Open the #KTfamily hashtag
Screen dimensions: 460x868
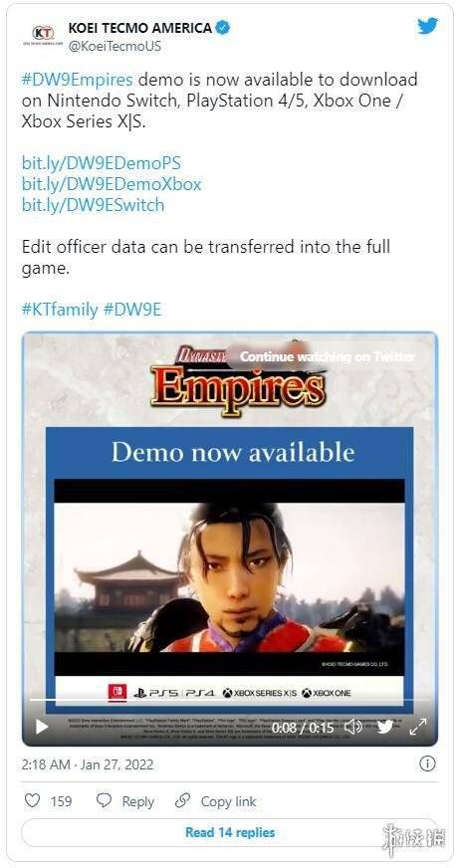click(x=59, y=310)
